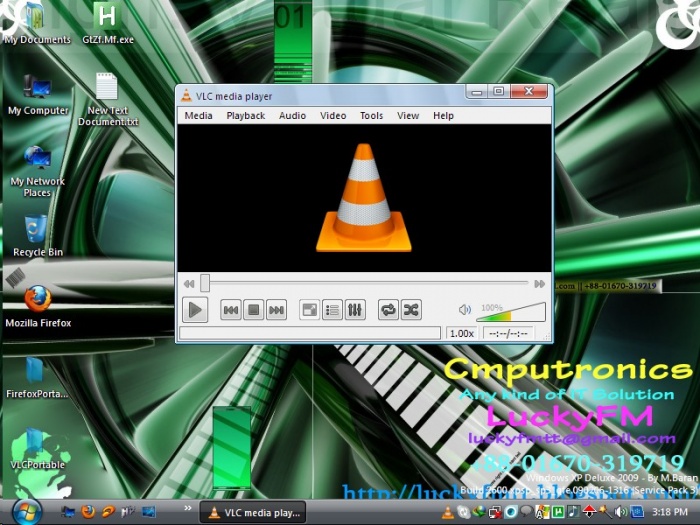The width and height of the screenshot is (700, 525).
Task: Click the slower rewind arrows icon
Action: [x=189, y=284]
